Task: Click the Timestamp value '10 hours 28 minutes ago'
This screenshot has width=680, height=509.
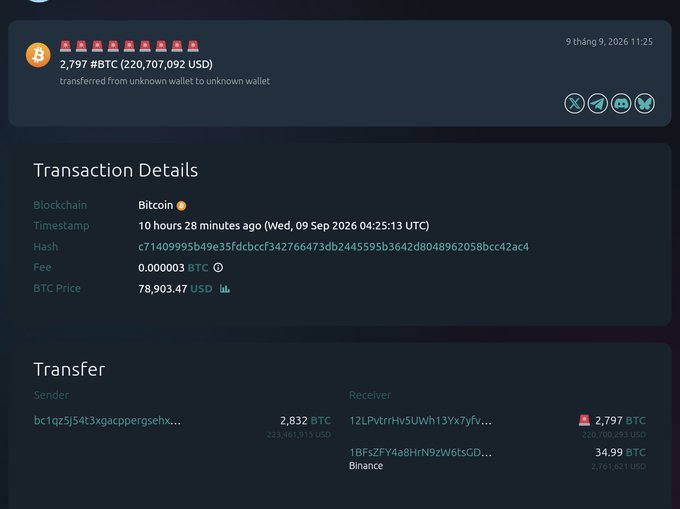Action: click(200, 226)
